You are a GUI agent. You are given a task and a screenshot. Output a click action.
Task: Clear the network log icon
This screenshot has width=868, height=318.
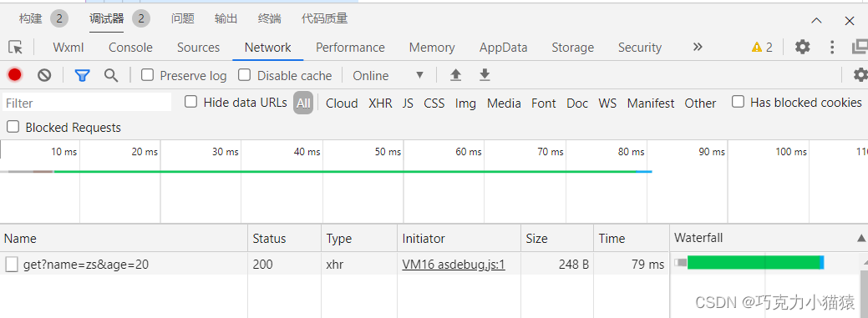(44, 75)
